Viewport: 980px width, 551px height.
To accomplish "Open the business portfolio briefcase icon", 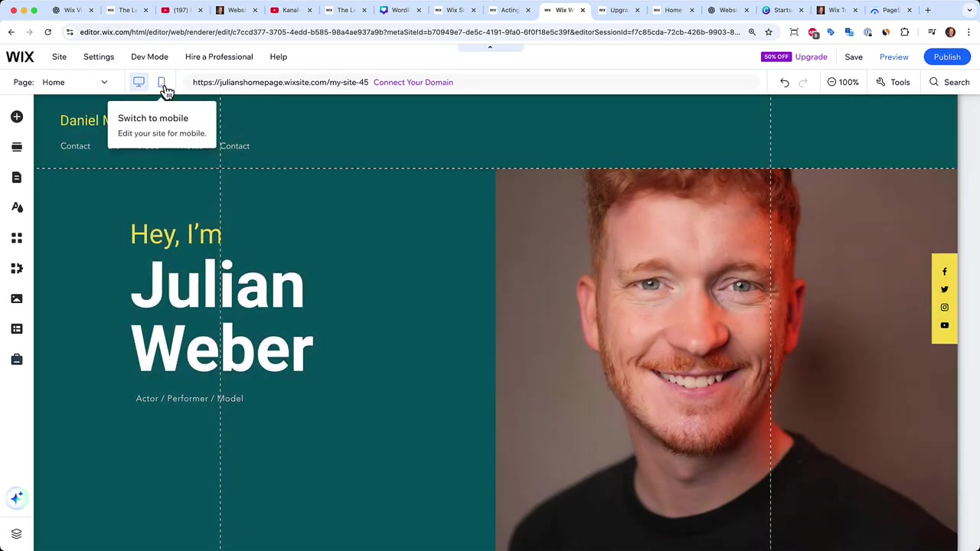I will point(17,359).
